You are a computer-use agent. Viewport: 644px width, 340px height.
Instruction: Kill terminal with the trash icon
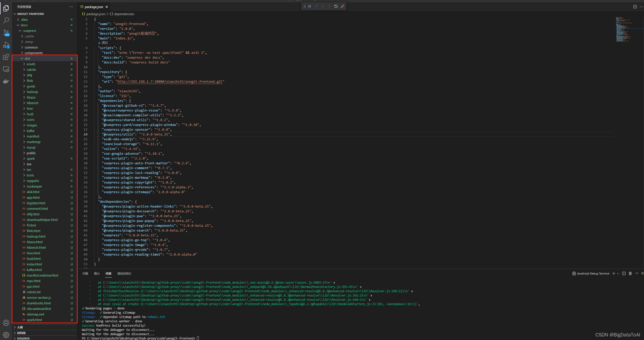(x=630, y=274)
